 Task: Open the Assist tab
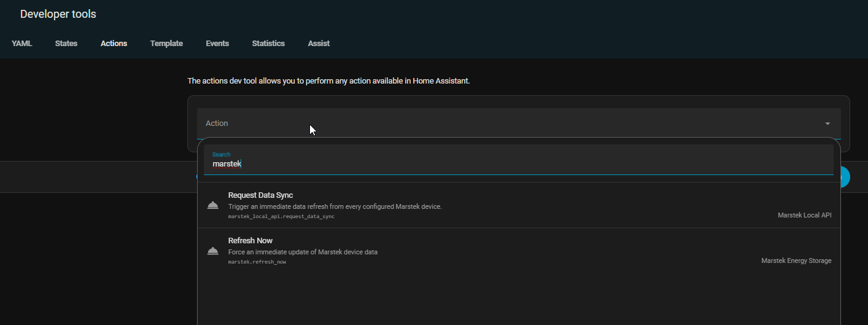tap(319, 44)
